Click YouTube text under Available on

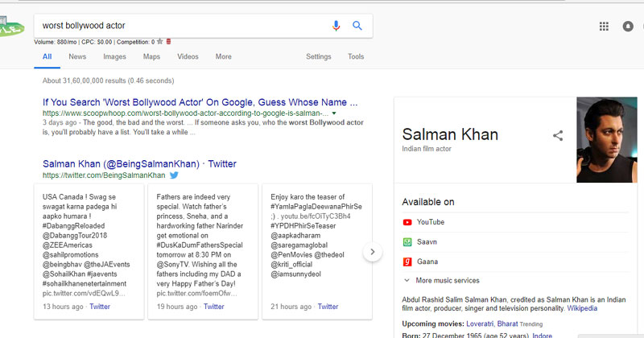pos(431,222)
